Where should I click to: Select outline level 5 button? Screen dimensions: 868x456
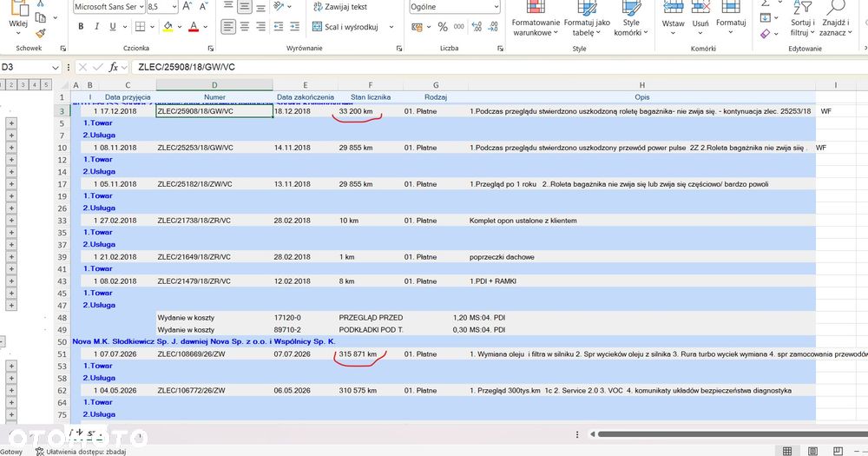47,85
